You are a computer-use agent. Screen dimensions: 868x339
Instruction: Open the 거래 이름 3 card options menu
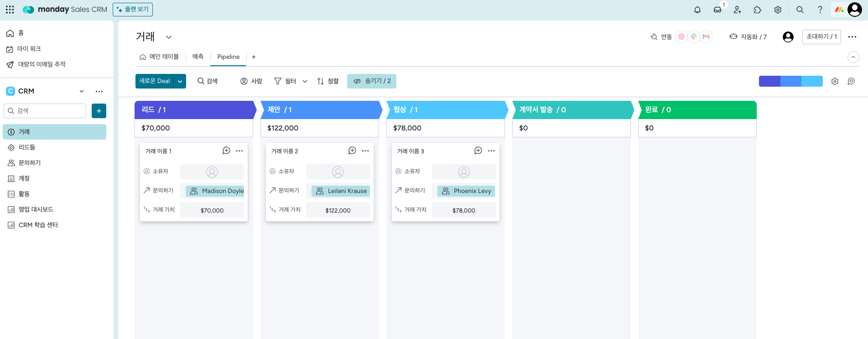click(x=491, y=151)
